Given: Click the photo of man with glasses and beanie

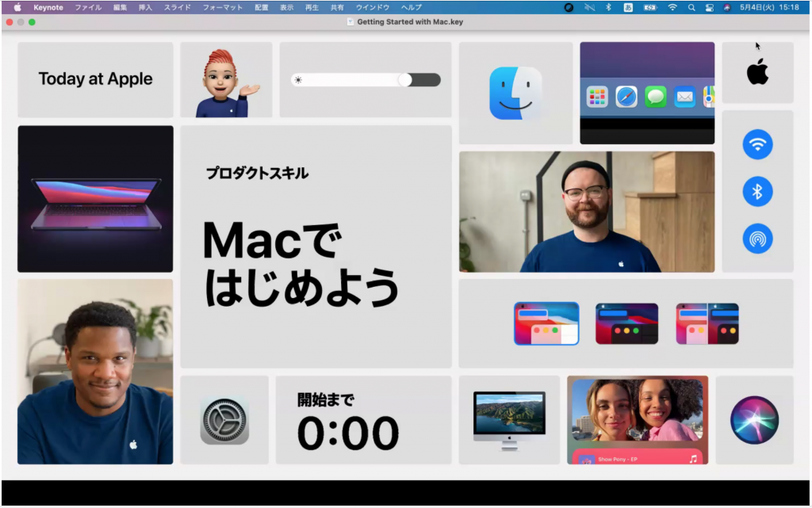Looking at the screenshot, I should [x=587, y=212].
